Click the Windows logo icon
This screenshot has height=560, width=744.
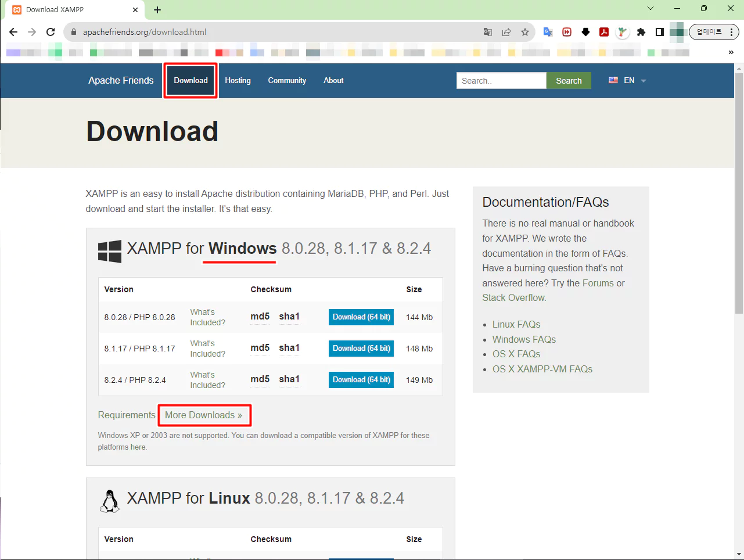[110, 252]
